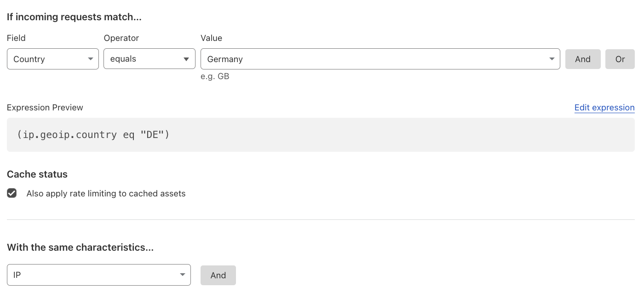Screen dimensions: 644x299
Task: Click the caret arrow in the IP dropdown
Action: [182, 275]
